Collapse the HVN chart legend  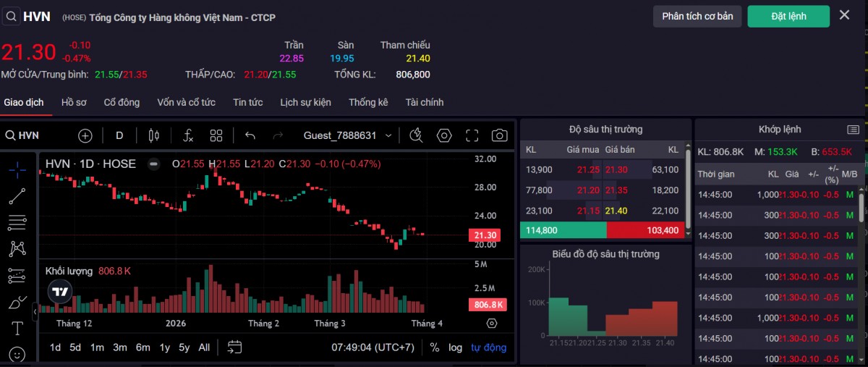[153, 164]
